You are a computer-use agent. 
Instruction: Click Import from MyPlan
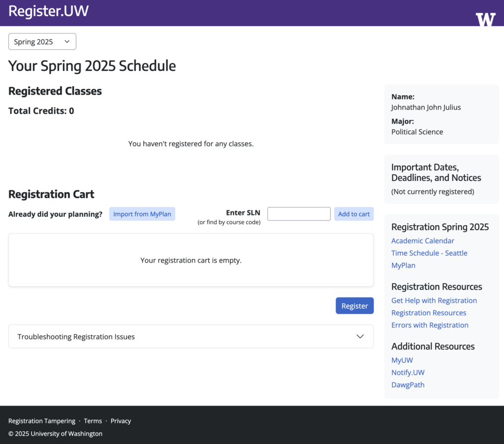[142, 213]
